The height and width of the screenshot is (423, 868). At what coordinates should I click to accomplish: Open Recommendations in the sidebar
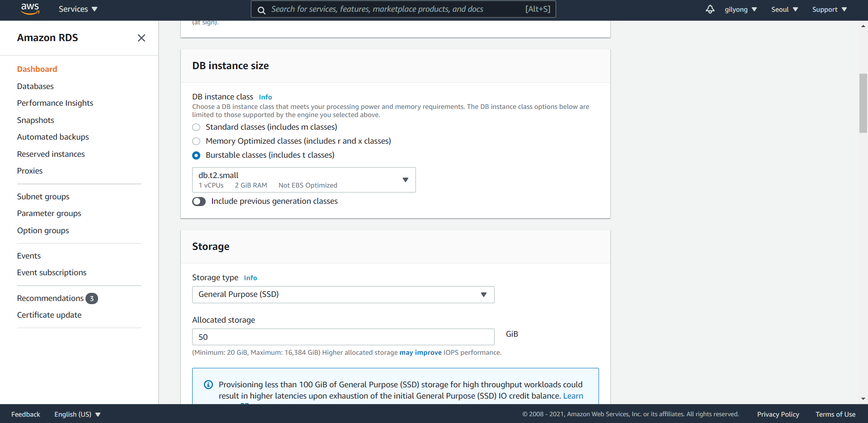50,298
